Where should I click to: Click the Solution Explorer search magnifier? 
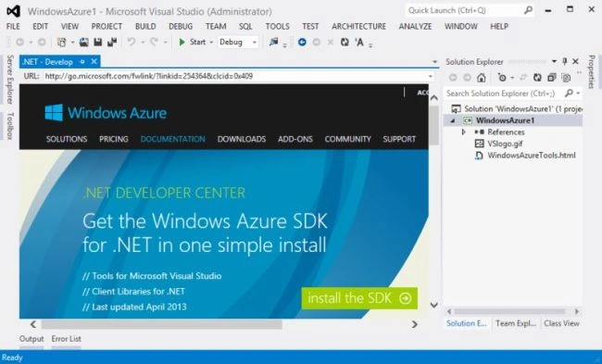tap(569, 93)
